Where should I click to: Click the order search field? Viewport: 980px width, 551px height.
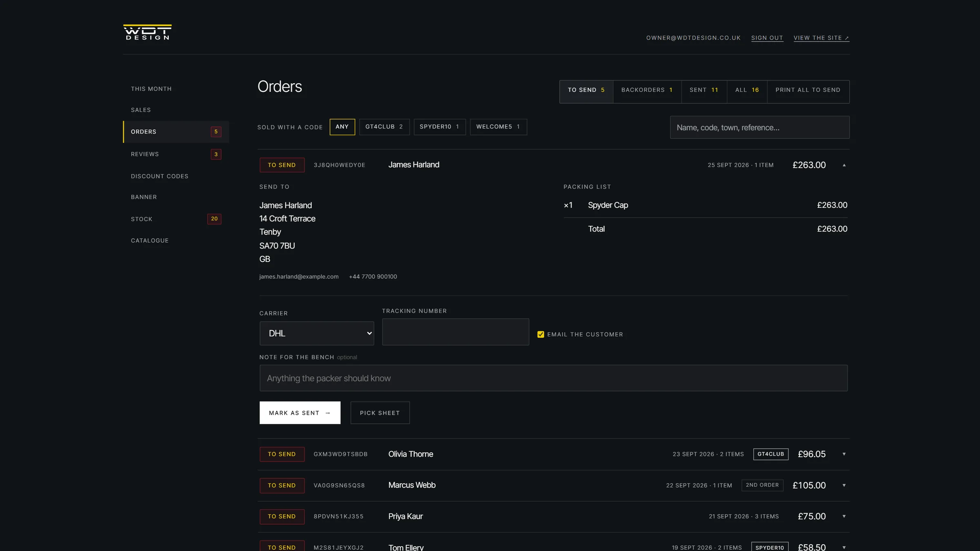coord(759,127)
